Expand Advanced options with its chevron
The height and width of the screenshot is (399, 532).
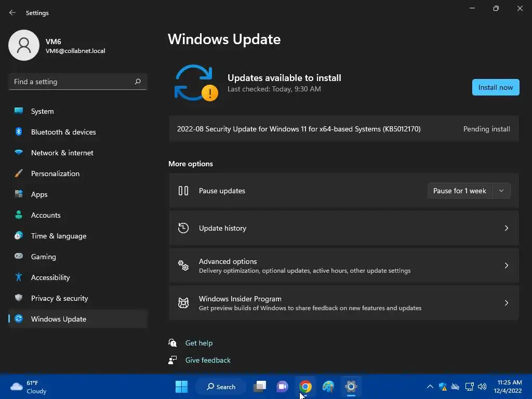pos(506,265)
